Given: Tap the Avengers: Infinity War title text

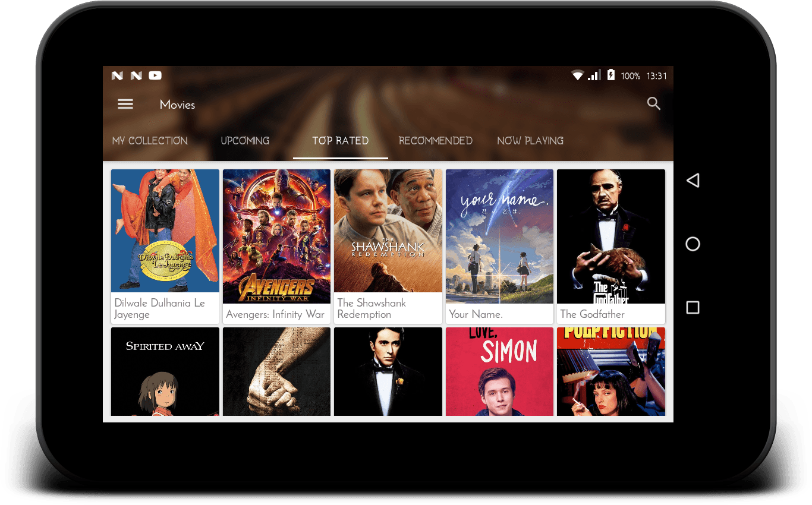Looking at the screenshot, I should (276, 314).
